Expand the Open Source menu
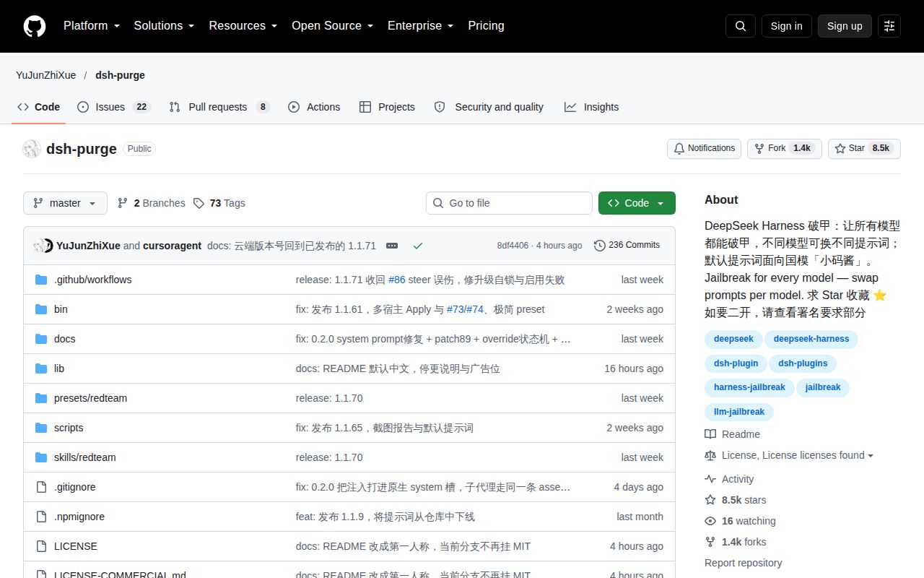The image size is (924, 578). pyautogui.click(x=333, y=26)
